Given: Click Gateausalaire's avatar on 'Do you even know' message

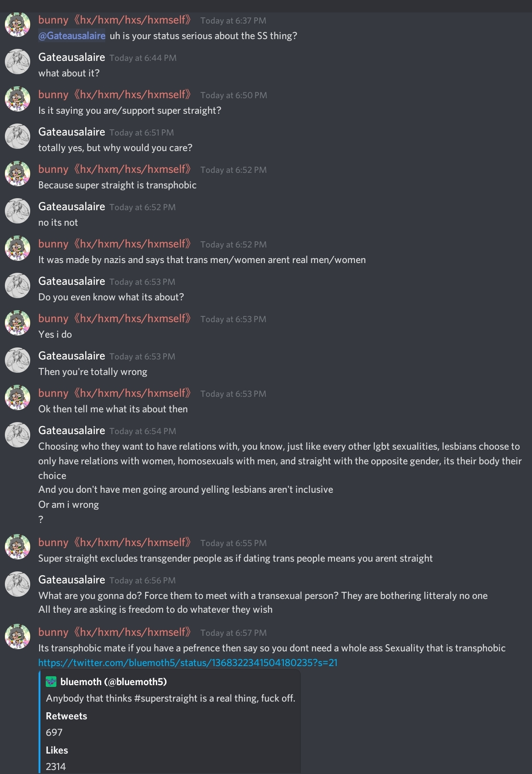Looking at the screenshot, I should 17,286.
